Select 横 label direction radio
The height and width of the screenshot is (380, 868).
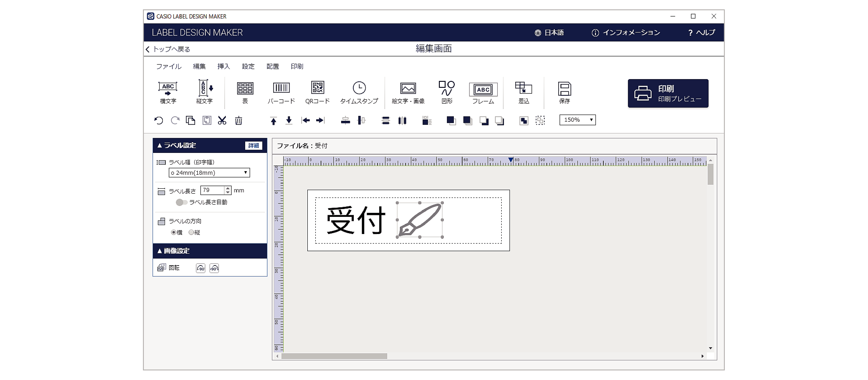(173, 232)
